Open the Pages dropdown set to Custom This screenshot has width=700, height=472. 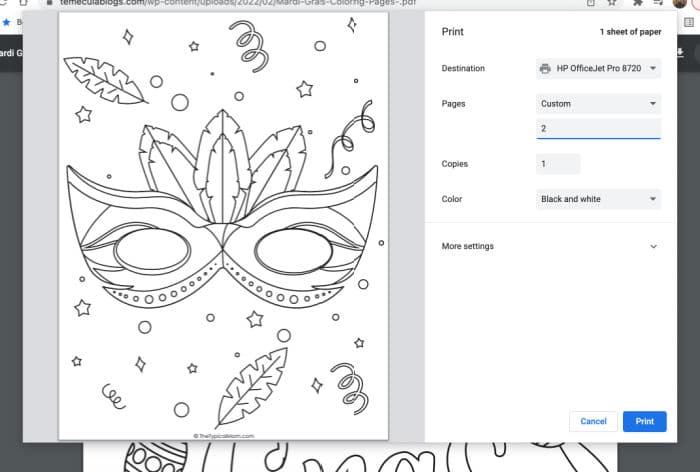point(598,104)
